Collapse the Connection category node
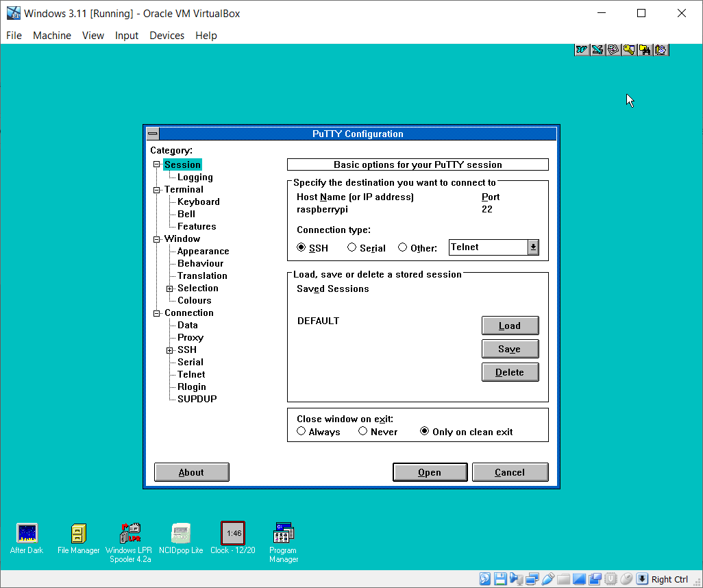The width and height of the screenshot is (703, 588). click(156, 313)
